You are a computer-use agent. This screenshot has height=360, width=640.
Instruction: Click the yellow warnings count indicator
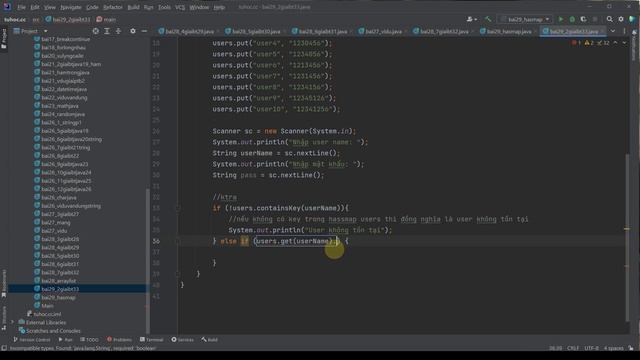tap(589, 43)
